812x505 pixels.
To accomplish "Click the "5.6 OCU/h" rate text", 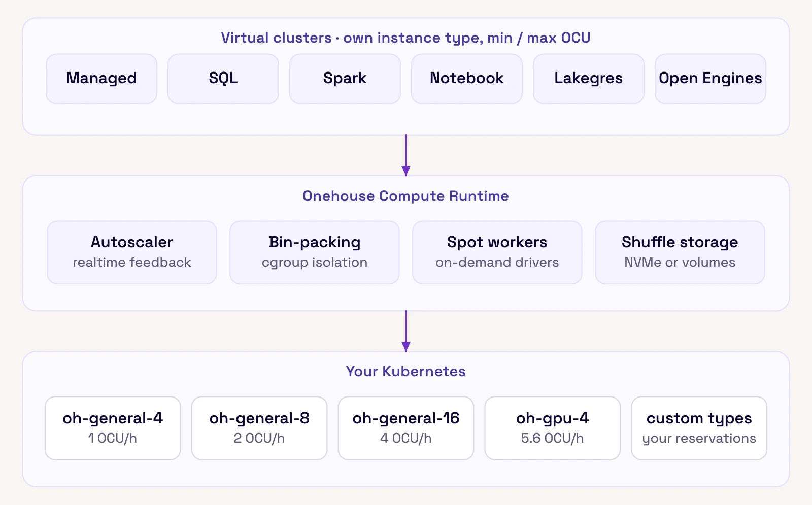I will click(553, 438).
